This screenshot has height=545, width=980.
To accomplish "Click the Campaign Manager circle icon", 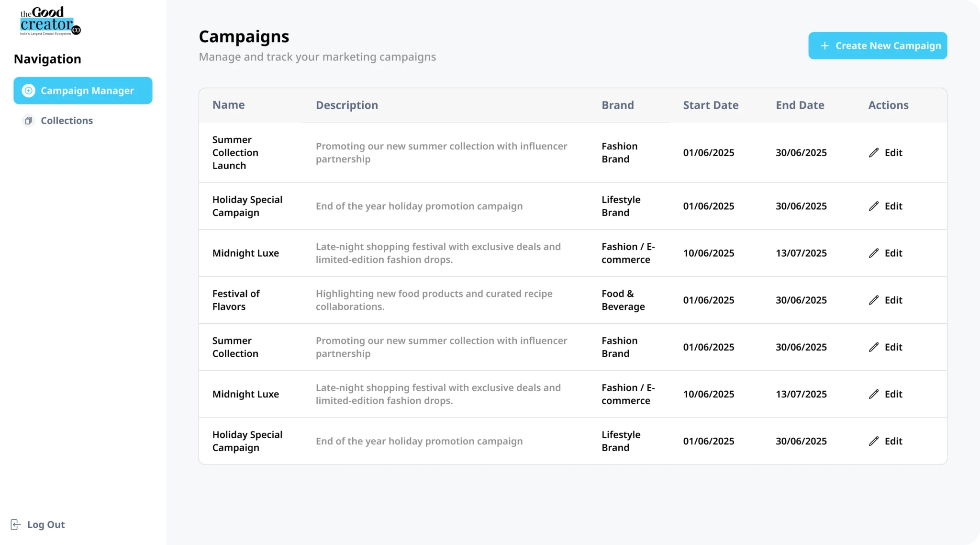I will pyautogui.click(x=29, y=91).
